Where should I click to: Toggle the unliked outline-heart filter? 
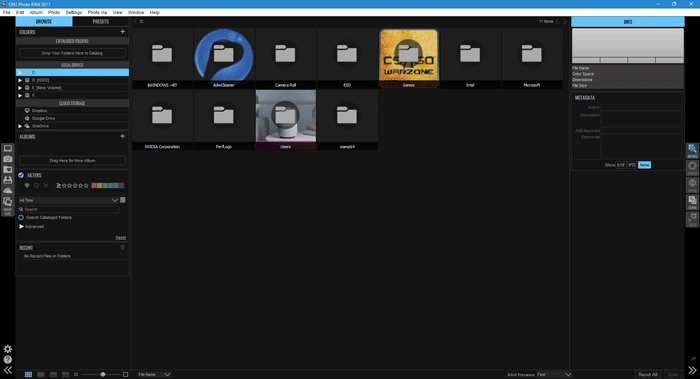pos(37,186)
